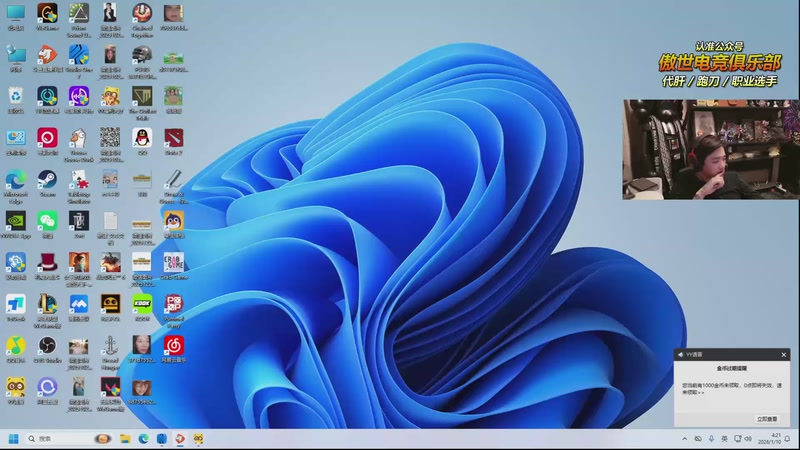Click the streamer's webcam video overlay
Image resolution: width=800 pixels, height=450 pixels.
pyautogui.click(x=711, y=149)
